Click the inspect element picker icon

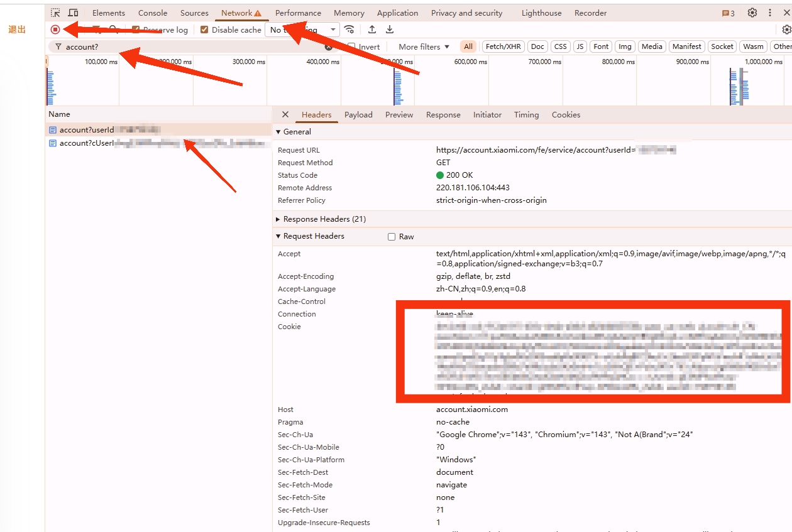pos(56,13)
